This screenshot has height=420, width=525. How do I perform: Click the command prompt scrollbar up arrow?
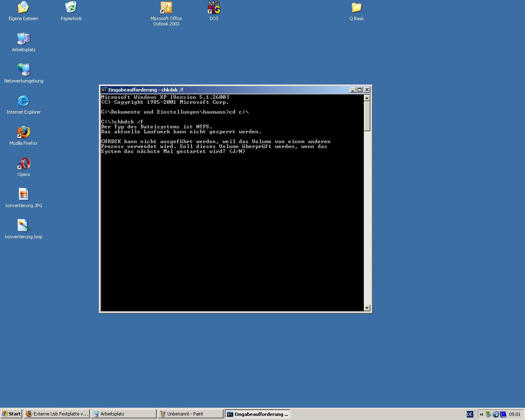367,98
